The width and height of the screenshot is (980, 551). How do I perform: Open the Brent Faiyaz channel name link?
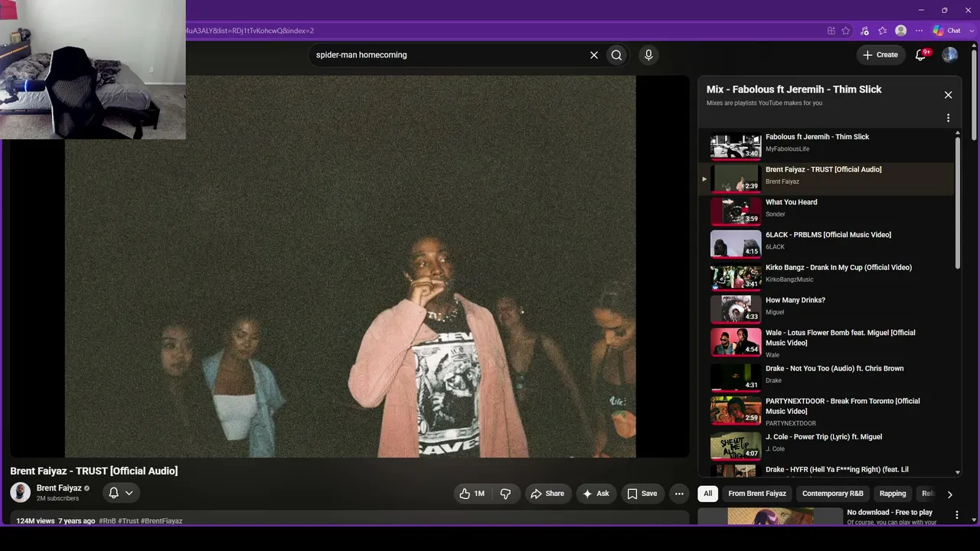click(x=59, y=488)
